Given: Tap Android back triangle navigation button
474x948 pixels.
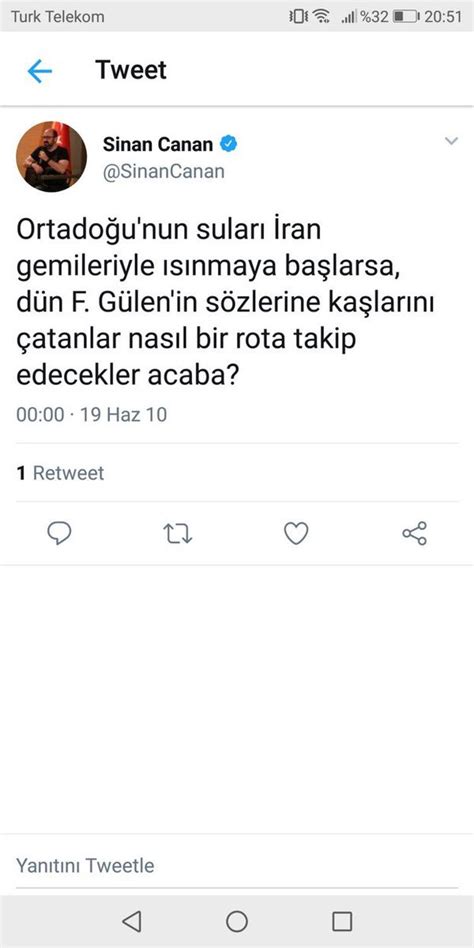Looking at the screenshot, I should [x=131, y=921].
